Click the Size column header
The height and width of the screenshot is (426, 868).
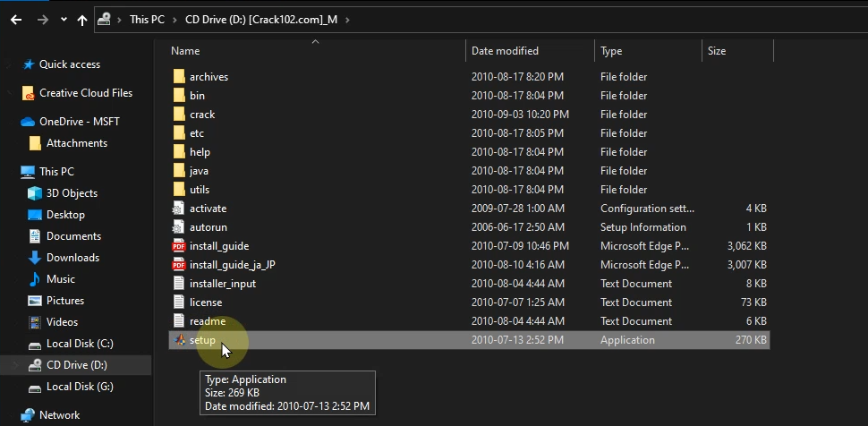point(717,51)
